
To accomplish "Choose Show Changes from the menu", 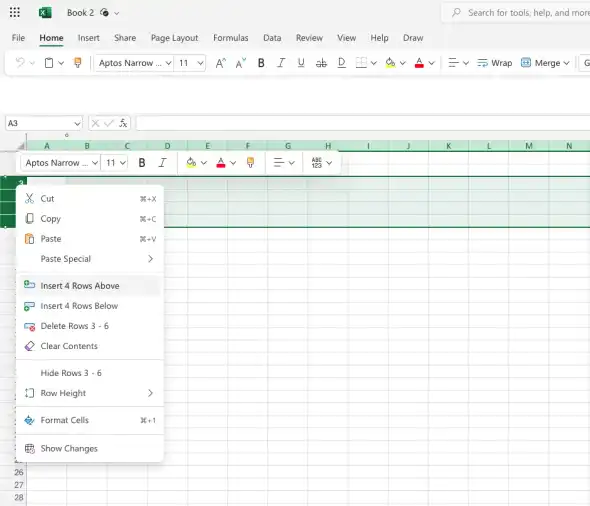I will tap(90, 448).
